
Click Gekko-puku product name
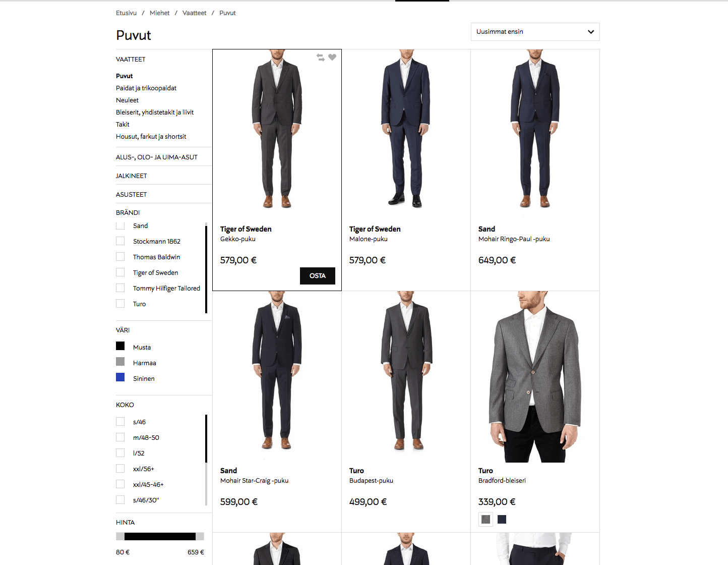[238, 239]
